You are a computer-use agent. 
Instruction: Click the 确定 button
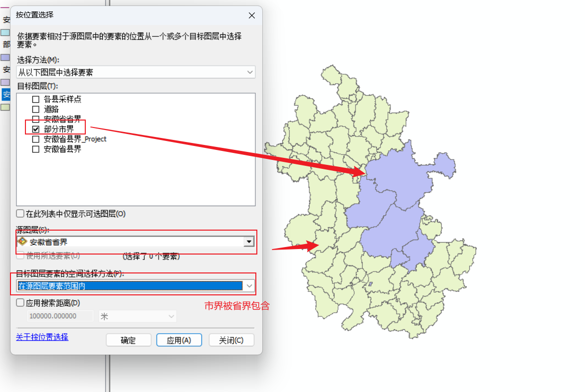click(x=128, y=340)
